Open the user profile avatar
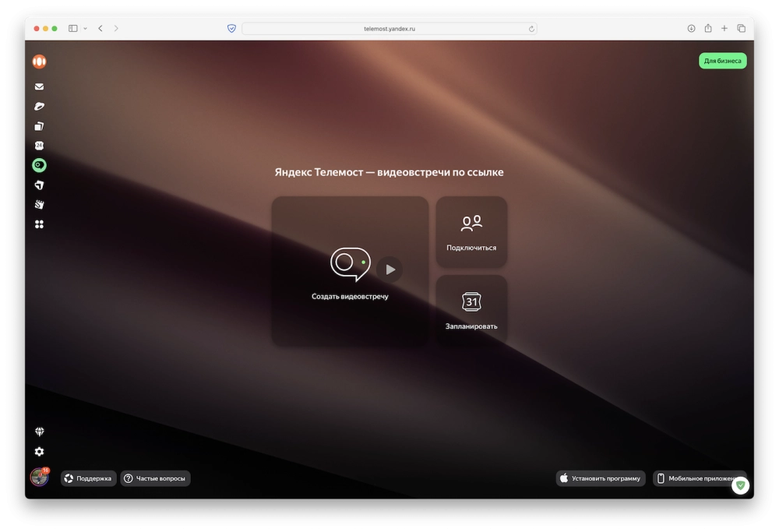779x532 pixels. pos(39,477)
